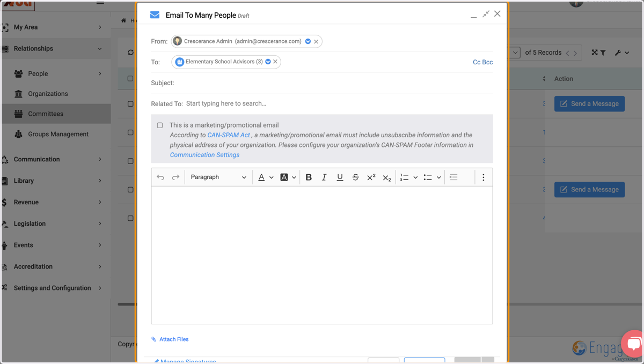Click the horizontal scrollbar under the table

tap(127, 304)
